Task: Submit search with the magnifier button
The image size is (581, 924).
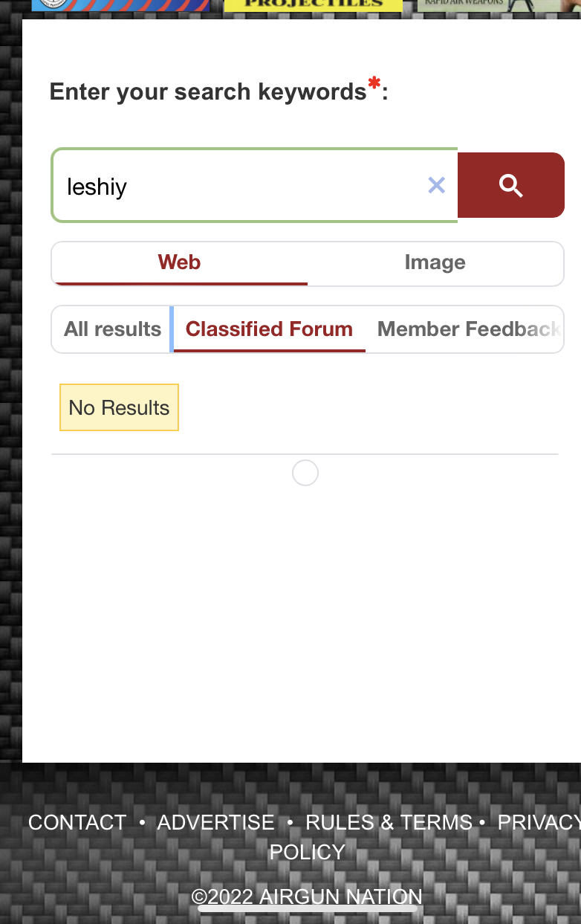Action: 511,185
